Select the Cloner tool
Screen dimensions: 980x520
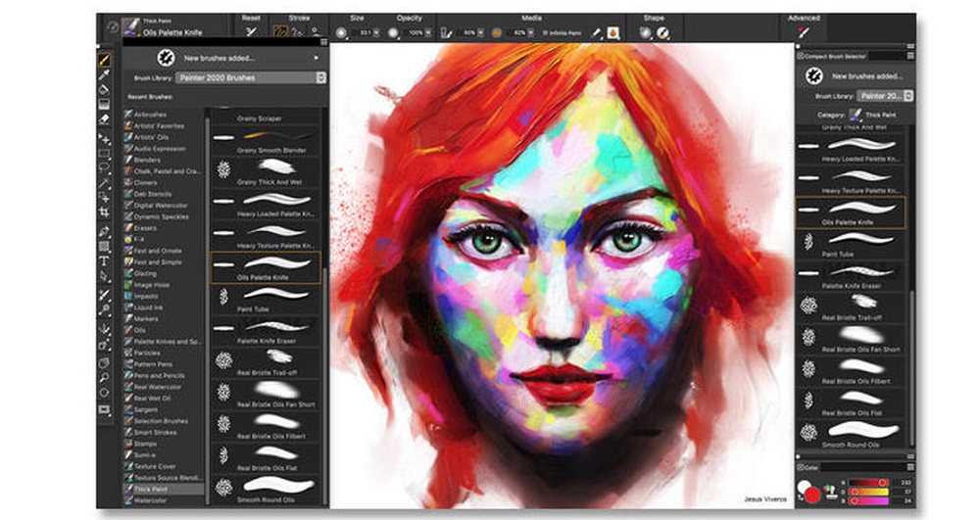(105, 296)
